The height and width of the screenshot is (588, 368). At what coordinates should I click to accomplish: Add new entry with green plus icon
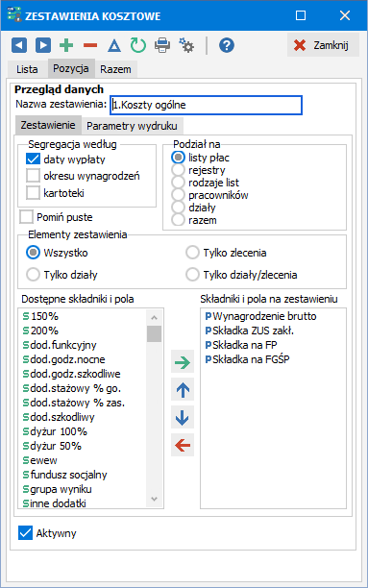[x=66, y=45]
